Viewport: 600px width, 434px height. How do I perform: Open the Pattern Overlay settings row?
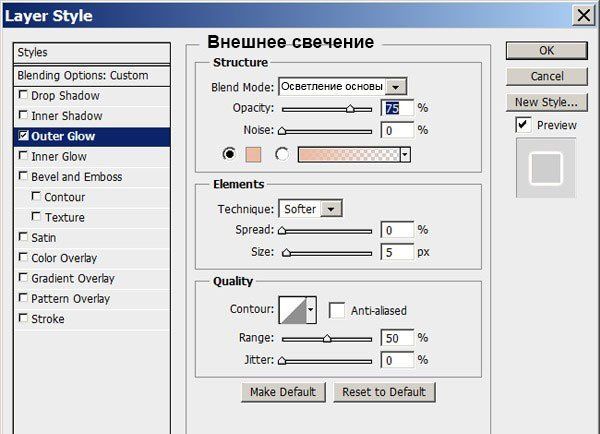(92, 299)
